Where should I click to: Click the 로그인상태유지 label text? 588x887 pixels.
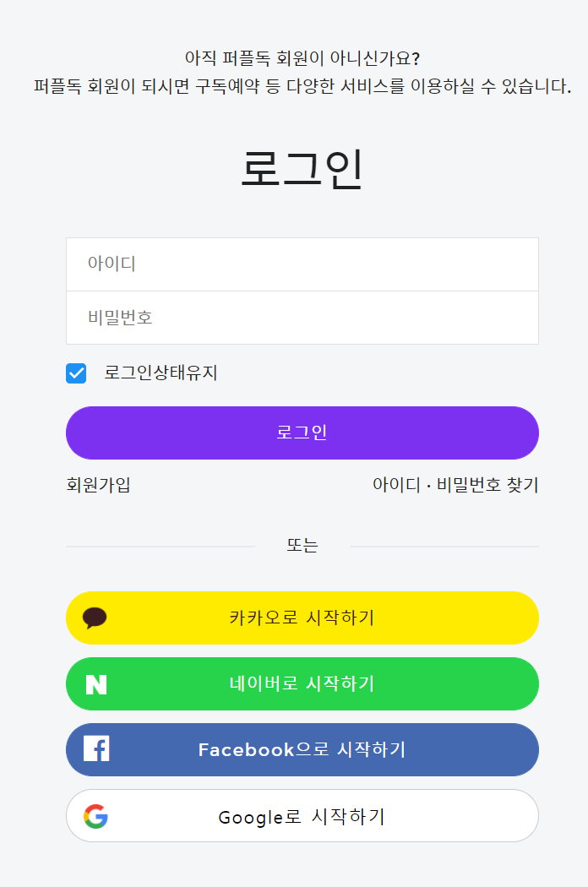click(x=161, y=373)
